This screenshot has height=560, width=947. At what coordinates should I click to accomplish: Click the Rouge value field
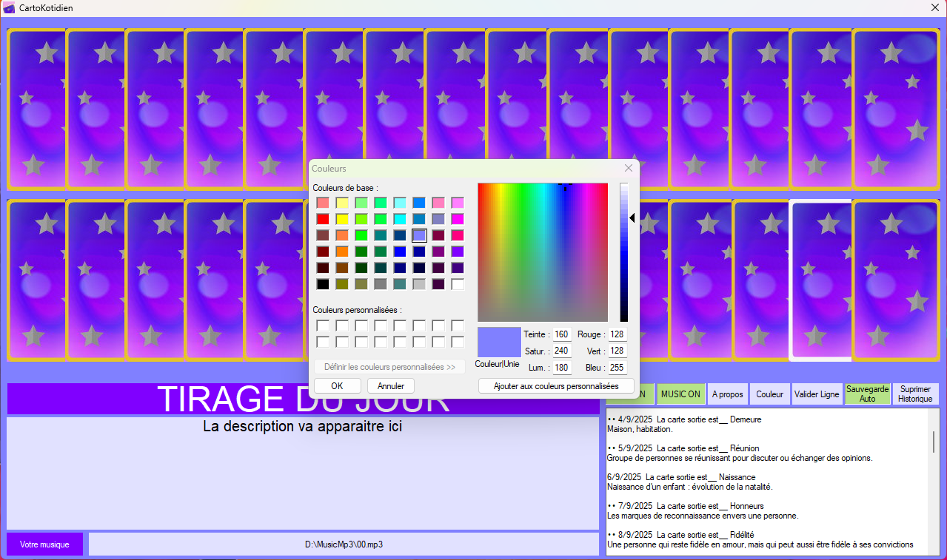[617, 334]
